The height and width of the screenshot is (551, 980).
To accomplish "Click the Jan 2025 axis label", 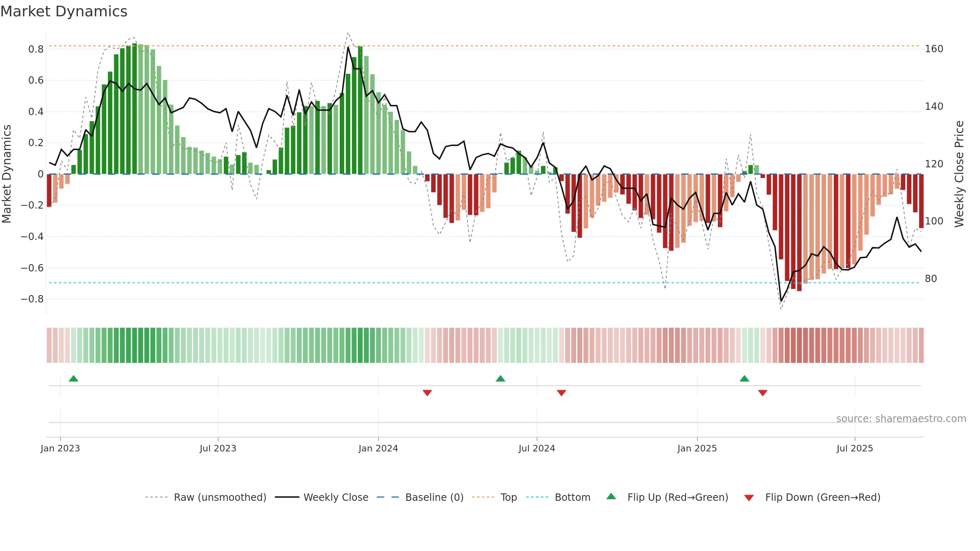I will click(x=697, y=448).
